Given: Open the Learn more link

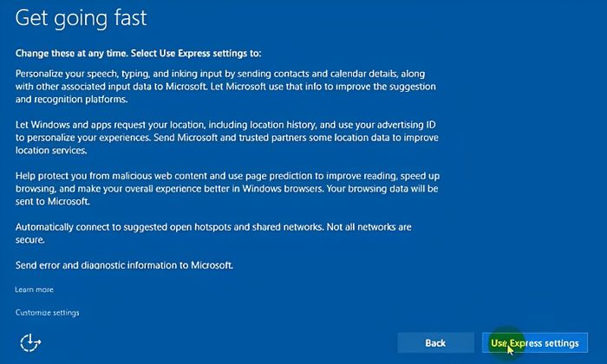Looking at the screenshot, I should [34, 289].
